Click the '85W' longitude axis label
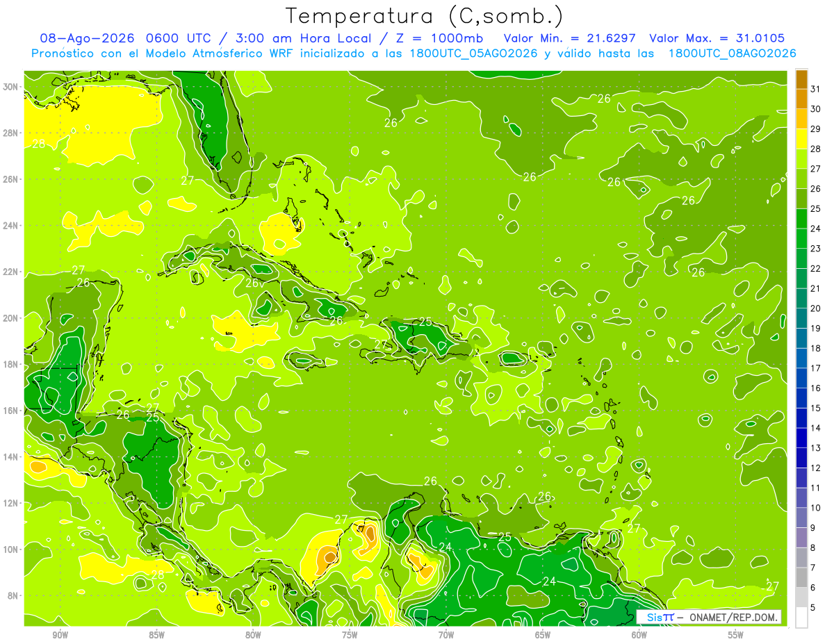Image resolution: width=834 pixels, height=644 pixels. pos(156,636)
